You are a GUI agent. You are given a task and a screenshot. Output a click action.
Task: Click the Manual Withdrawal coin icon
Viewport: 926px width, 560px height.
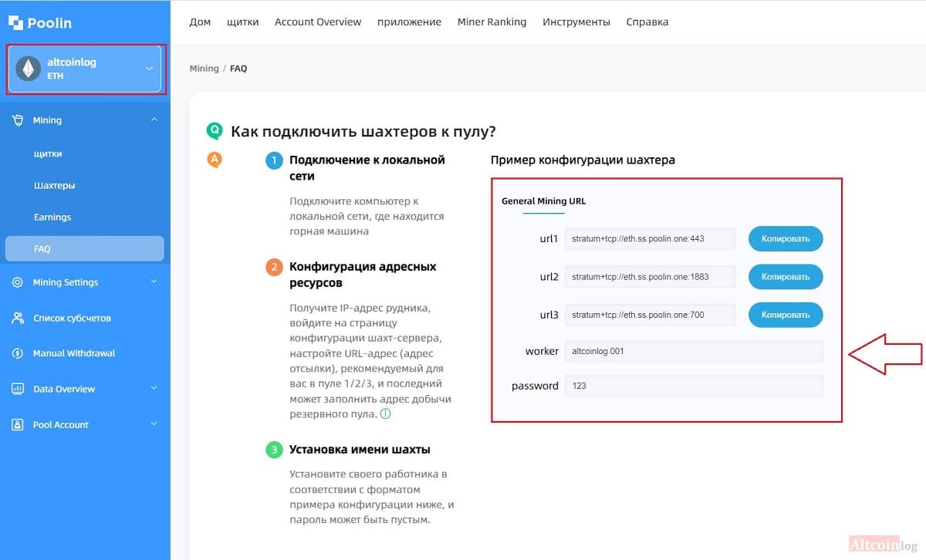point(18,353)
